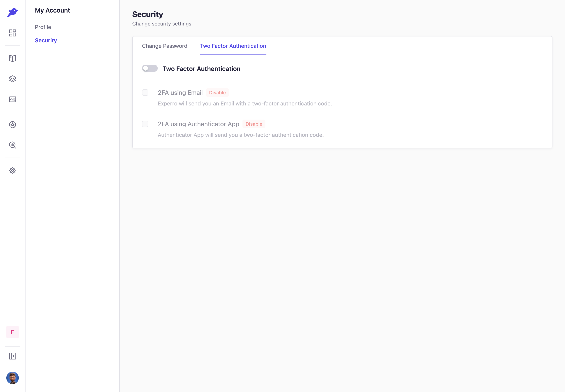Select the Two Factor Authentication tab
Screen dimensions: 565x392
pyautogui.click(x=233, y=46)
